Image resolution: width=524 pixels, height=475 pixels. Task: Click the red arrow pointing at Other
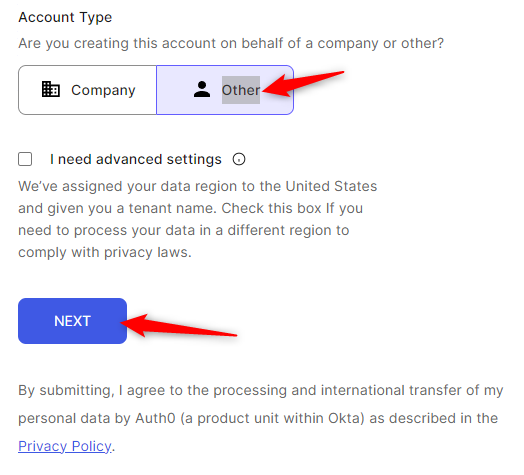[x=303, y=84]
